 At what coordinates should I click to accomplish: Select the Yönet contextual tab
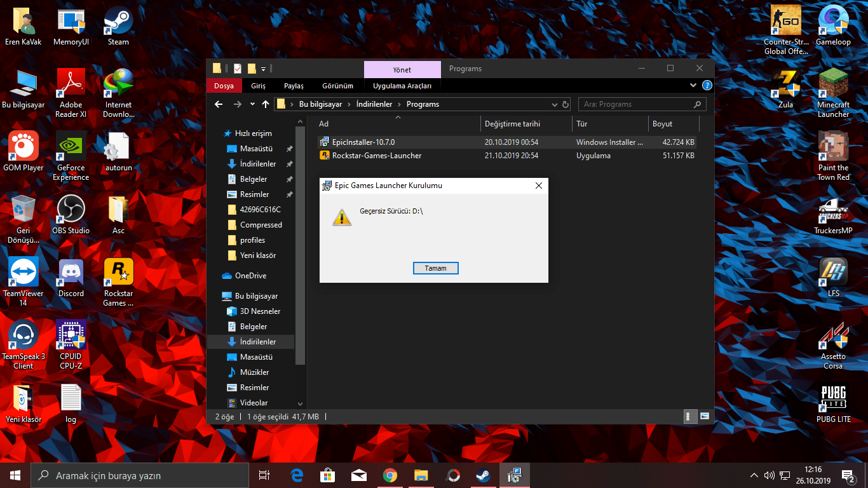click(402, 69)
